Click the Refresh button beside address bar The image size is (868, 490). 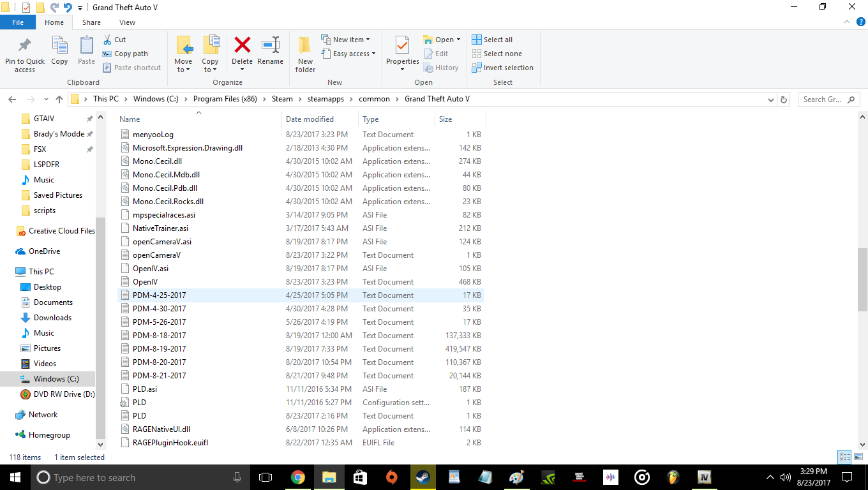click(x=784, y=100)
